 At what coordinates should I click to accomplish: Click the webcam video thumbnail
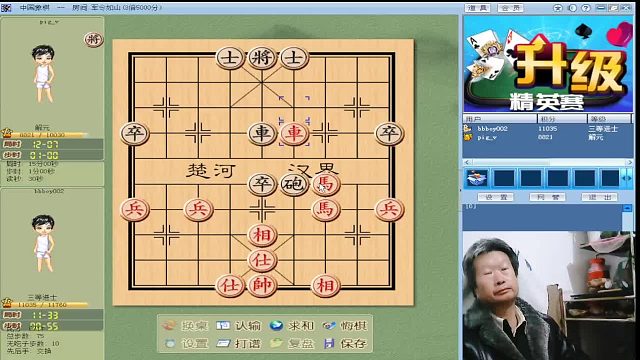(547, 296)
